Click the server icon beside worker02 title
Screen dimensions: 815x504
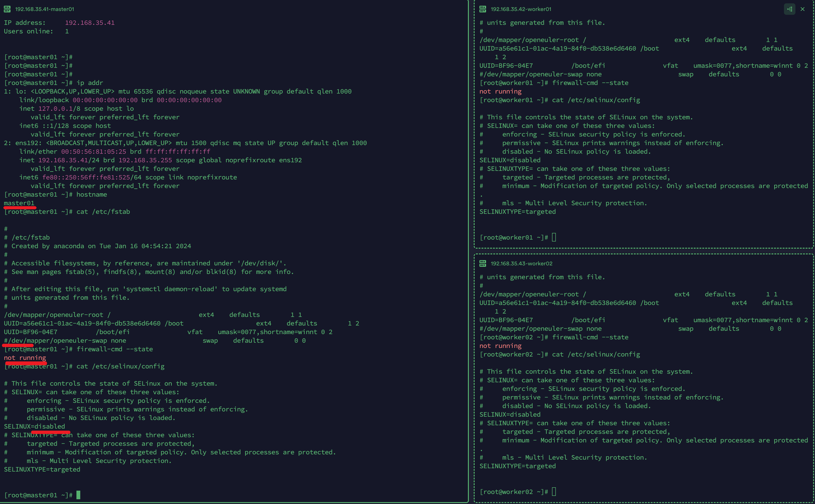point(483,263)
